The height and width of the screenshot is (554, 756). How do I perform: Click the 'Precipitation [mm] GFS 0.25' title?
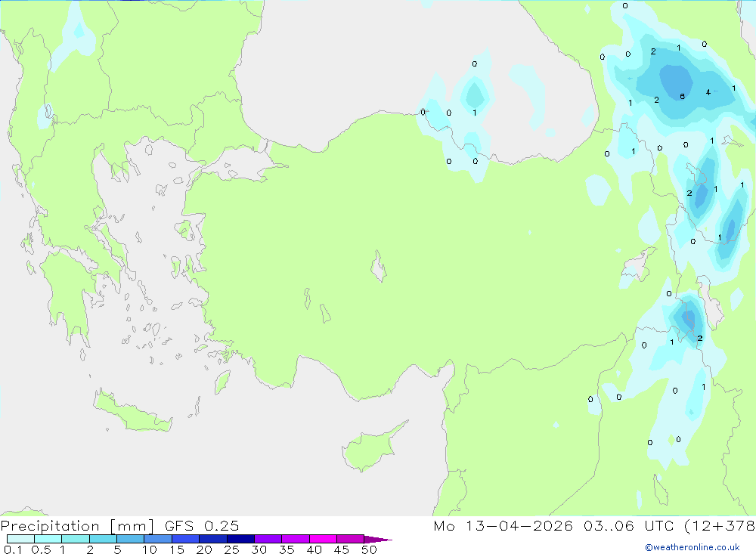pos(119,526)
